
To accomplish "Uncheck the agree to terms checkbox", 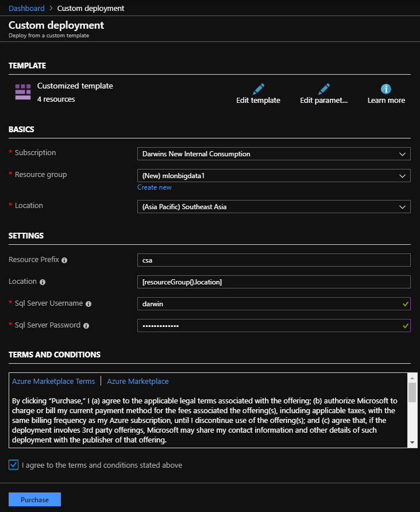I will pos(13,465).
